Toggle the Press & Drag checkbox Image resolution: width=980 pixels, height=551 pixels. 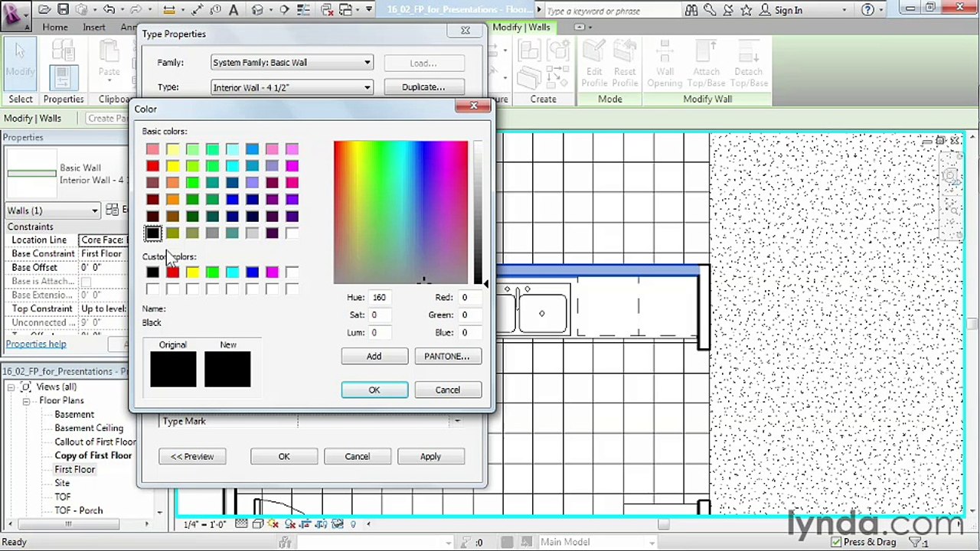click(836, 542)
